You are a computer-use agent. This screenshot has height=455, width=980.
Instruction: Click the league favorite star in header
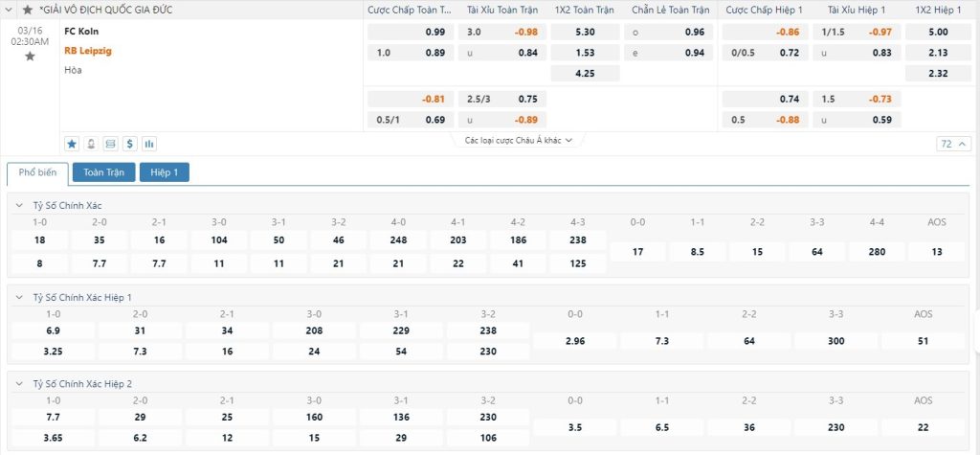click(27, 10)
